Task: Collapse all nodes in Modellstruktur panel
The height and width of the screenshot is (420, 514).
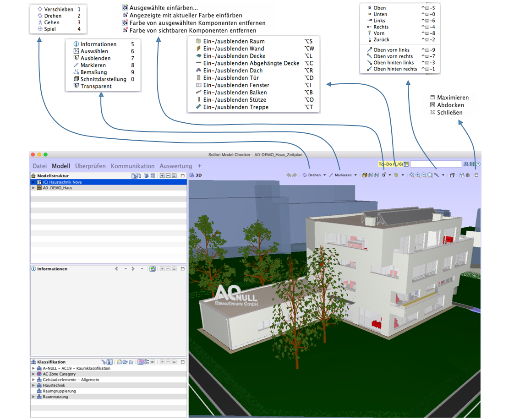Action: pyautogui.click(x=168, y=176)
